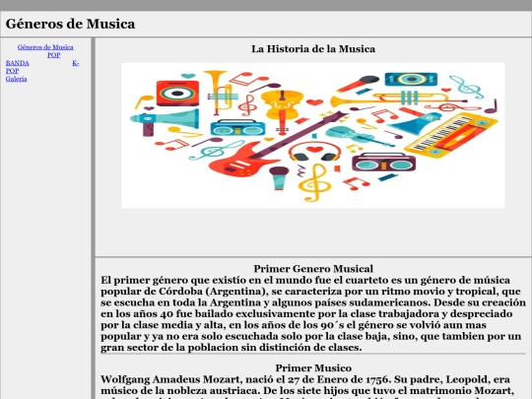Viewport: 532px width, 399px height.
Task: Click the line starting 'popular de Córdoba (Argentina)'
Action: pos(310,292)
